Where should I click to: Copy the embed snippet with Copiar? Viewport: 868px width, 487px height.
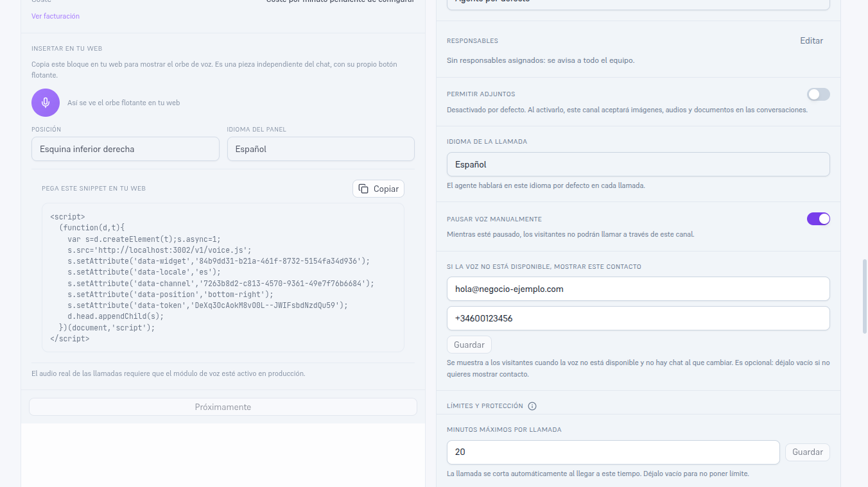pos(378,189)
